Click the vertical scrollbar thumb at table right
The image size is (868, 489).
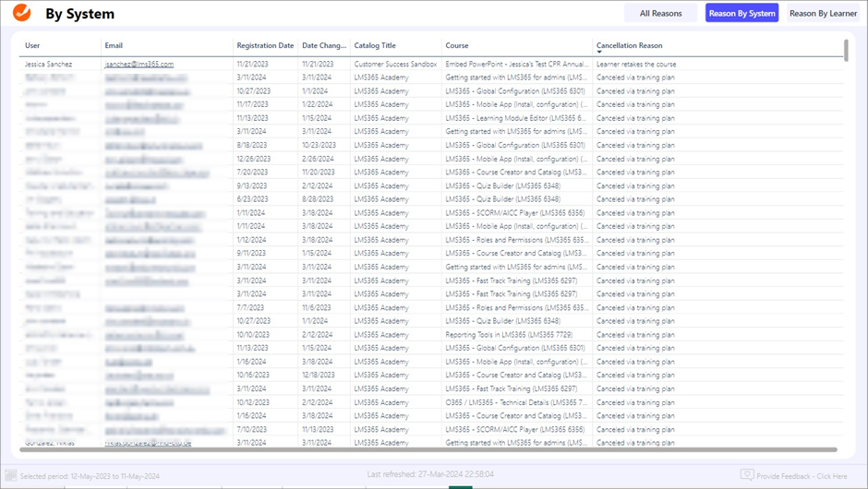[x=846, y=51]
